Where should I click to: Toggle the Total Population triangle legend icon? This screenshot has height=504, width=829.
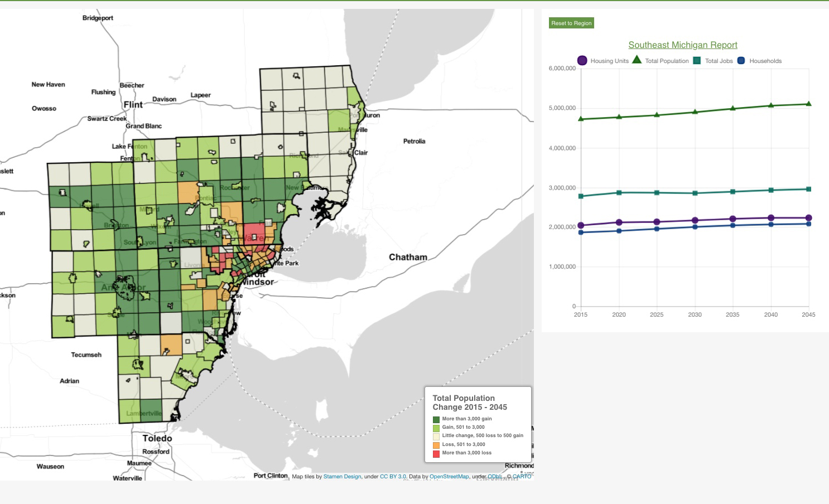click(637, 60)
